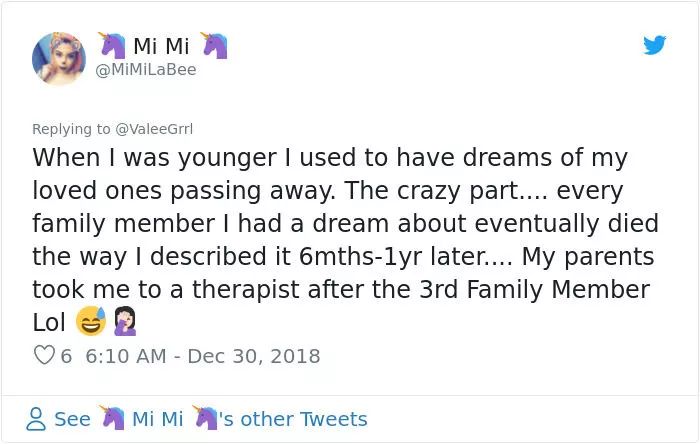This screenshot has height=444, width=700.
Task: Click the sweat-smile laughing emoji
Action: (91, 321)
